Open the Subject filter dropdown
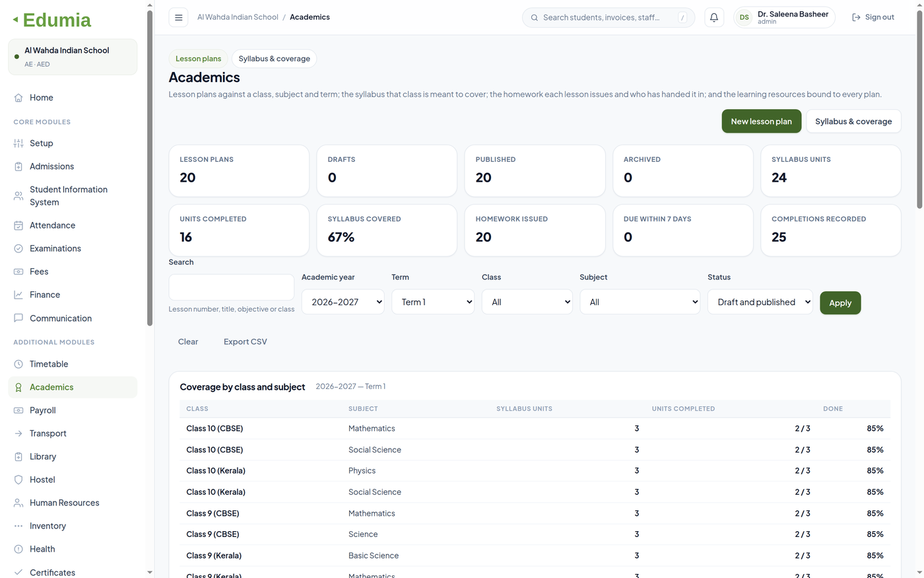Image resolution: width=924 pixels, height=578 pixels. tap(640, 302)
